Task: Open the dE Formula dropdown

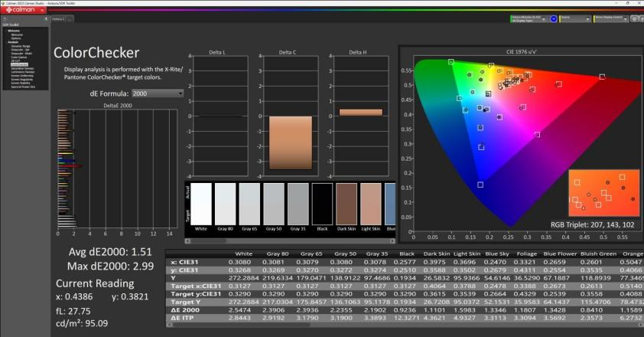Action: pos(158,93)
